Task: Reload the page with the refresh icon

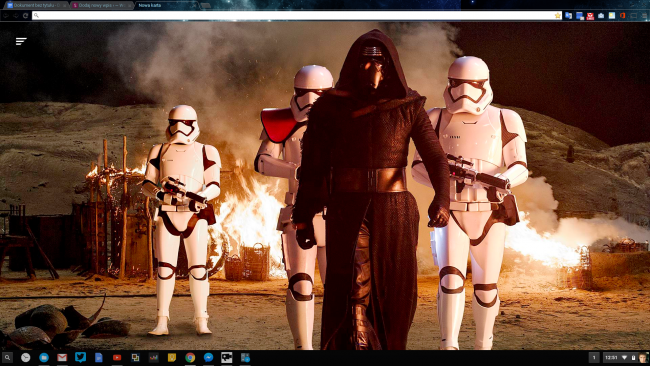Action: (x=25, y=15)
